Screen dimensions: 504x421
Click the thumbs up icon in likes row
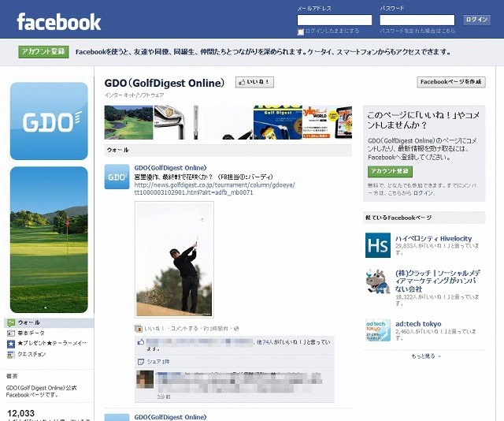(141, 342)
